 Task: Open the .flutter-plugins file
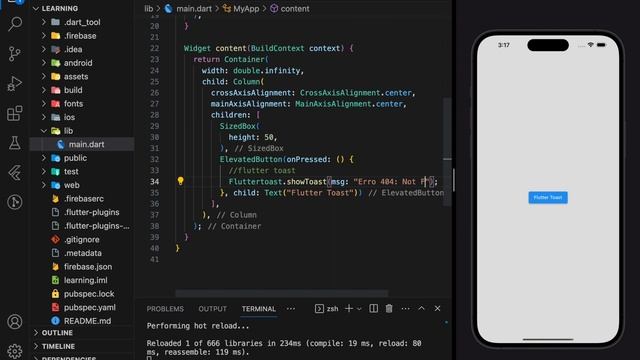click(x=91, y=212)
